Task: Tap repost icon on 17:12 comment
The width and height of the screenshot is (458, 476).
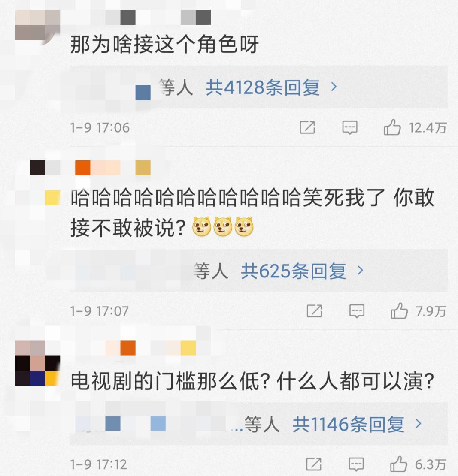Action: click(x=314, y=464)
